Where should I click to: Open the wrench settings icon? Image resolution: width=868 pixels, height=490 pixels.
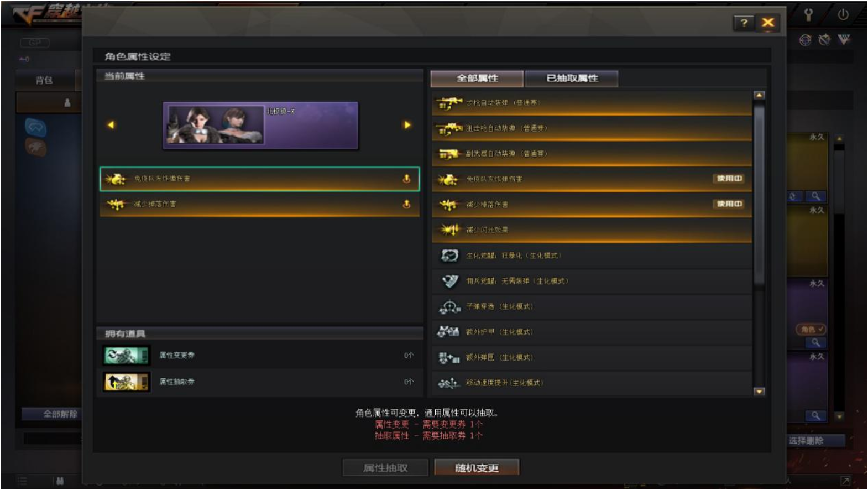pos(808,15)
